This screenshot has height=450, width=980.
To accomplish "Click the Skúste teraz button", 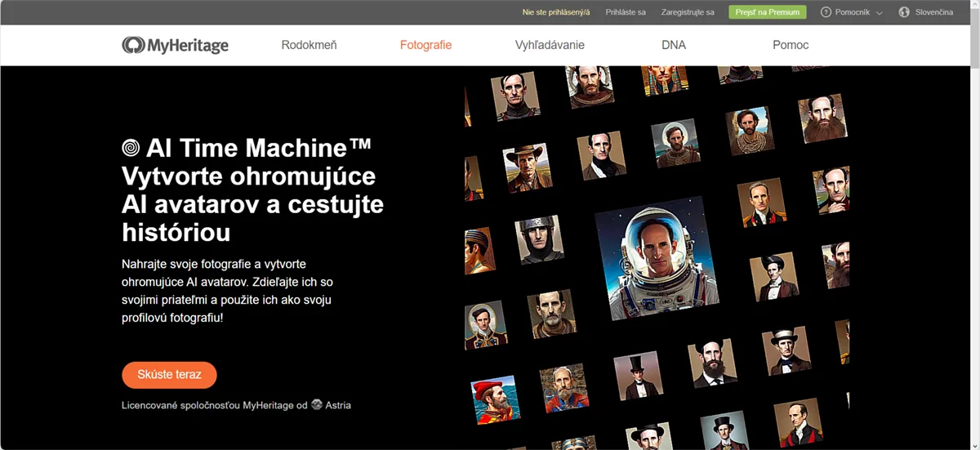I will (169, 375).
